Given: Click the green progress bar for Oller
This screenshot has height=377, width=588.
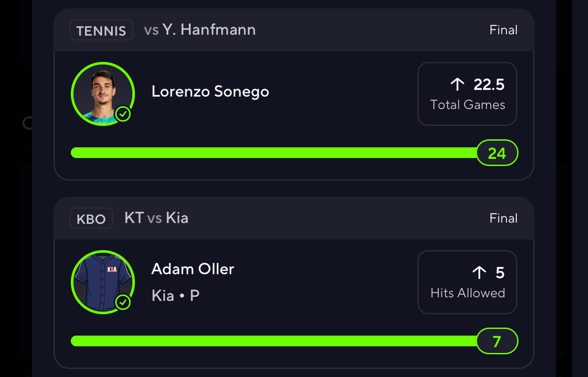Looking at the screenshot, I should tap(273, 341).
